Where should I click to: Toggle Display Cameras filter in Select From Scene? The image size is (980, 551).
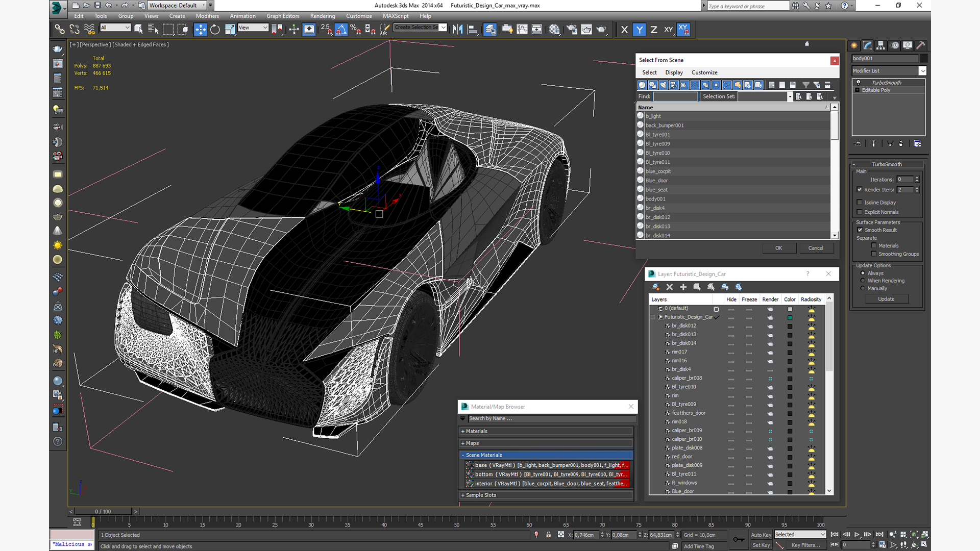pyautogui.click(x=674, y=85)
